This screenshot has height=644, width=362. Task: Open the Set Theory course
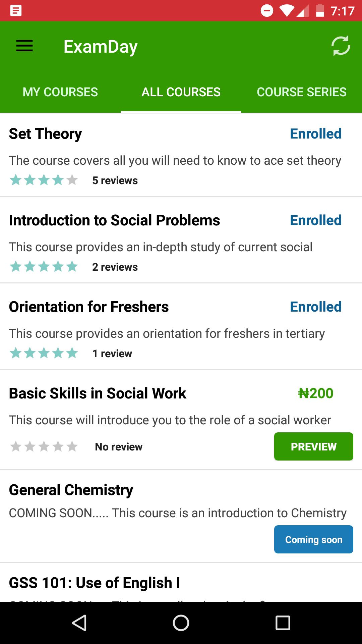click(x=181, y=155)
